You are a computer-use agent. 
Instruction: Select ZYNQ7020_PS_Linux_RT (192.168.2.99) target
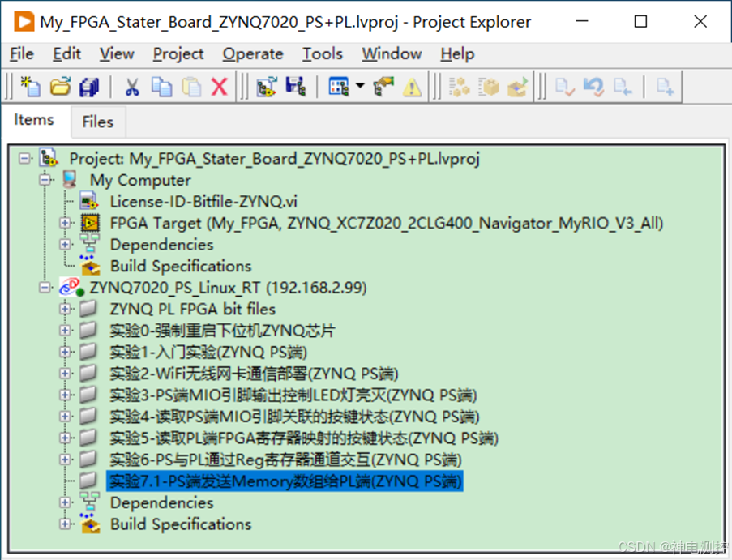tap(228, 288)
